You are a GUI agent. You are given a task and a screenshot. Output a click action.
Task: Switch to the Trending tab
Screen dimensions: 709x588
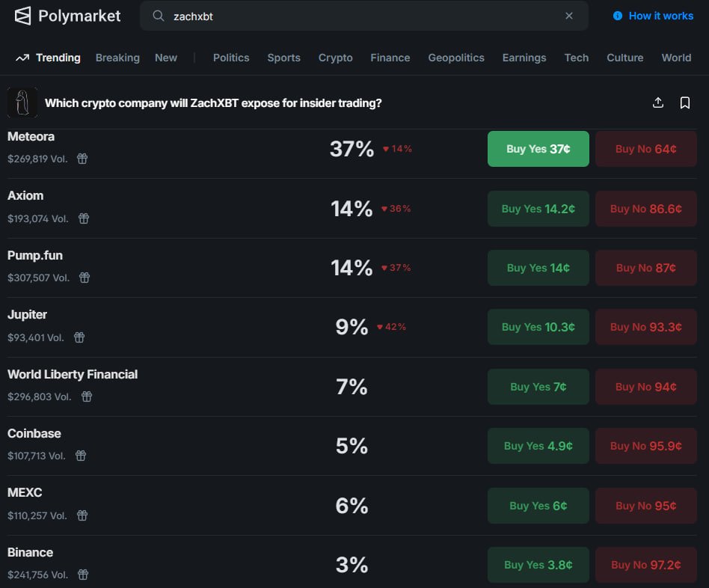(48, 58)
